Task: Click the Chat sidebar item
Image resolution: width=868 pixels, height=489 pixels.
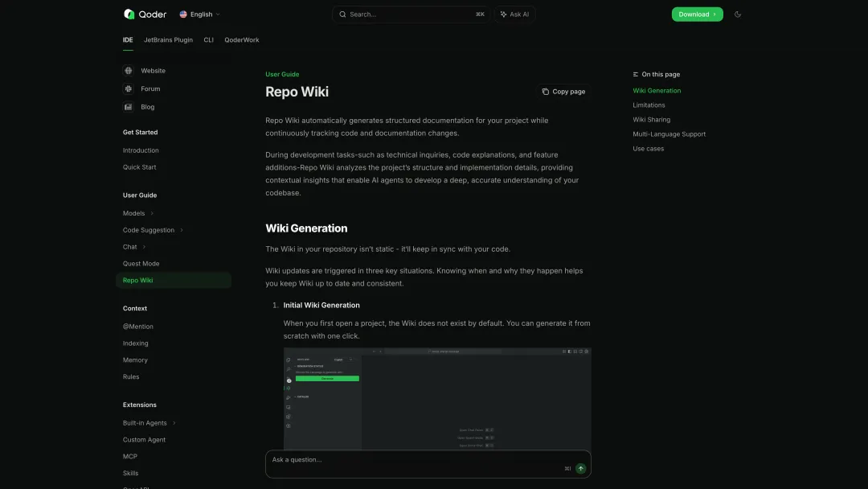Action: click(x=129, y=247)
